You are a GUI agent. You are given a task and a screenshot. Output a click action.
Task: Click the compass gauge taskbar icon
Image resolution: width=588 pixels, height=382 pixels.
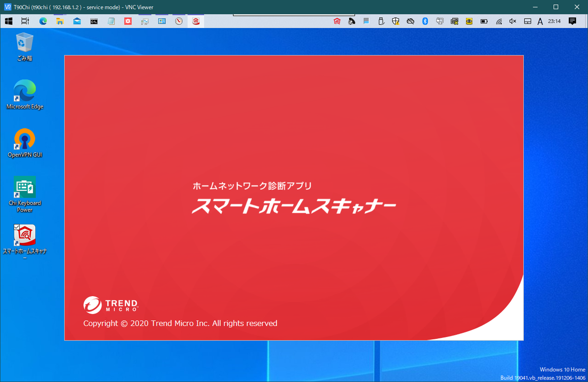pos(179,21)
